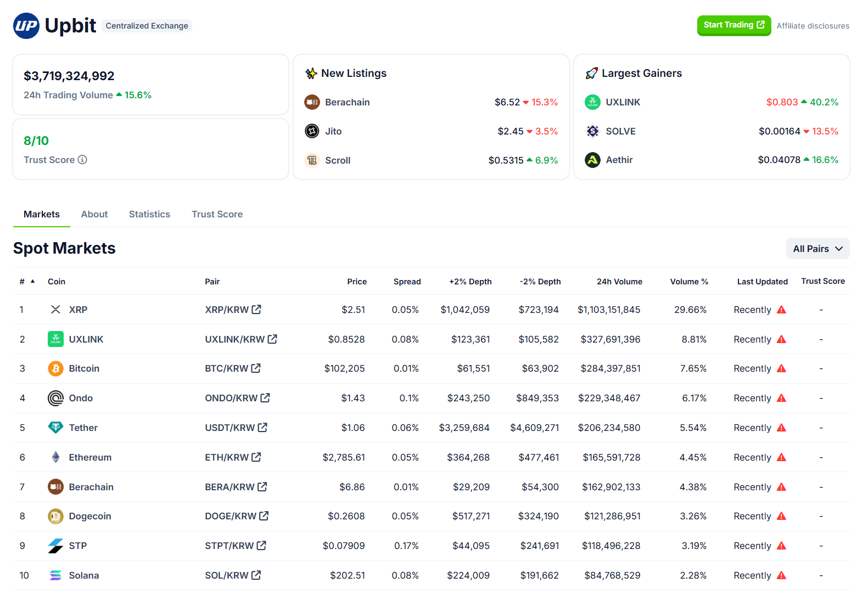Click the Trust Score info icon
The width and height of the screenshot is (868, 594).
(82, 160)
